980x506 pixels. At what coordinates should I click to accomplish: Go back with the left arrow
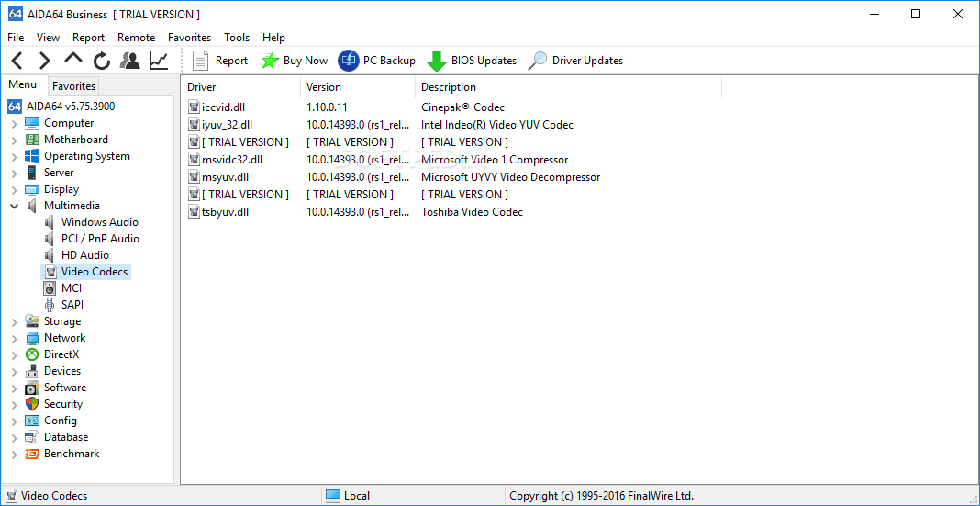coord(17,61)
